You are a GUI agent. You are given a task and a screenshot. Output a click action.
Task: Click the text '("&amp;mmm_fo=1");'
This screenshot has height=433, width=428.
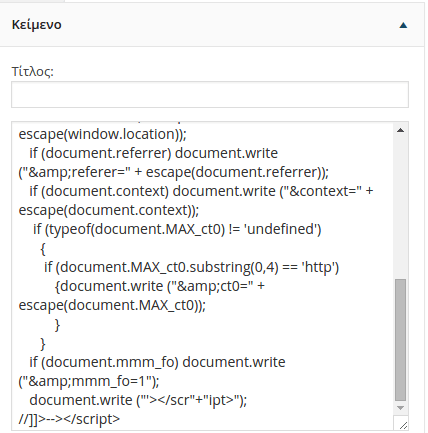tap(89, 381)
